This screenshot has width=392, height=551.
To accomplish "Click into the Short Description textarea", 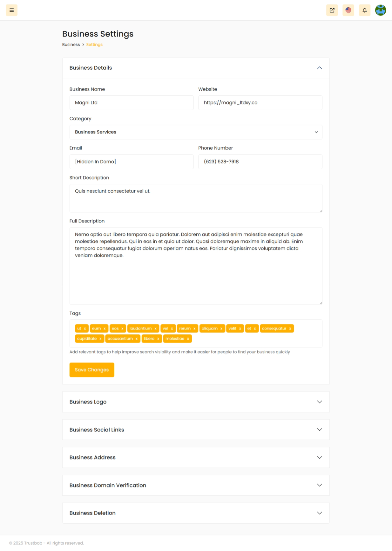I will click(196, 198).
